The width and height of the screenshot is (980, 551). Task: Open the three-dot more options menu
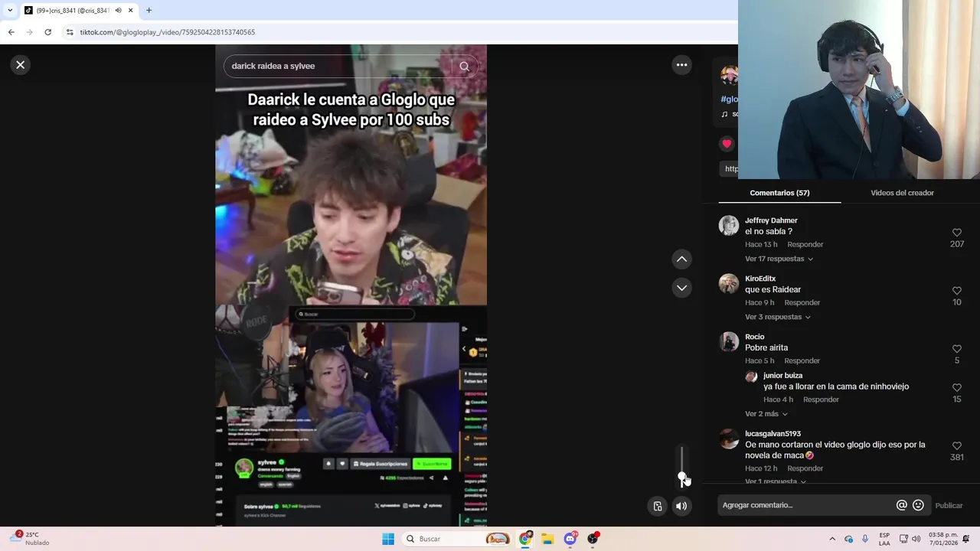coord(681,65)
